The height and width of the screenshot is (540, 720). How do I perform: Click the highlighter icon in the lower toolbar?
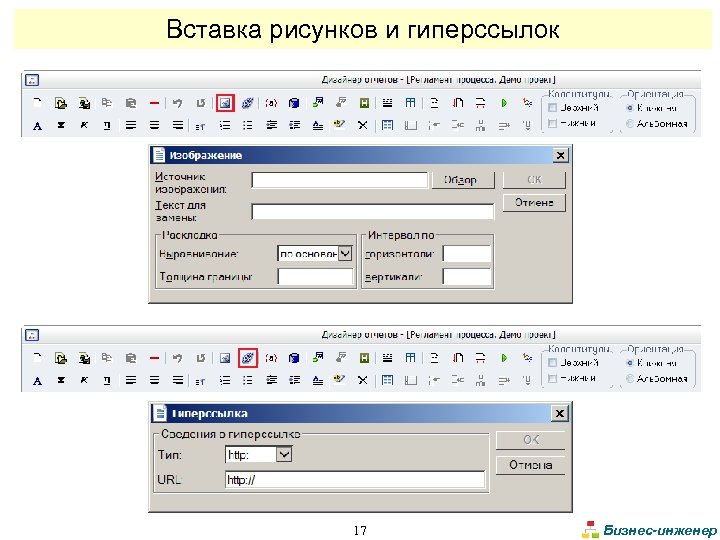(339, 379)
